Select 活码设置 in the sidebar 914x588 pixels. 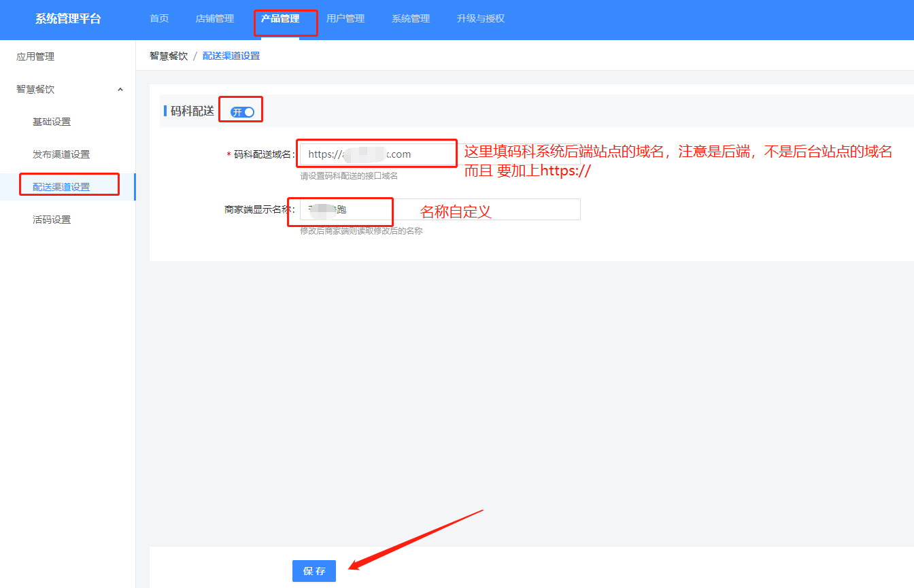pyautogui.click(x=52, y=220)
